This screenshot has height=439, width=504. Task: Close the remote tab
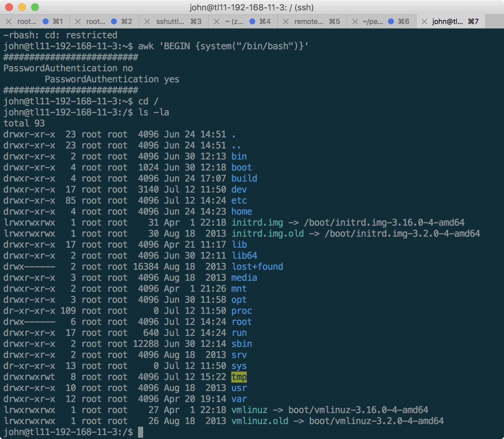point(286,22)
